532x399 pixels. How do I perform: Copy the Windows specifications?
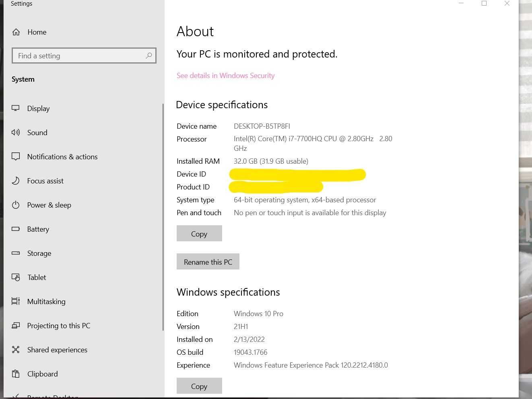click(199, 386)
